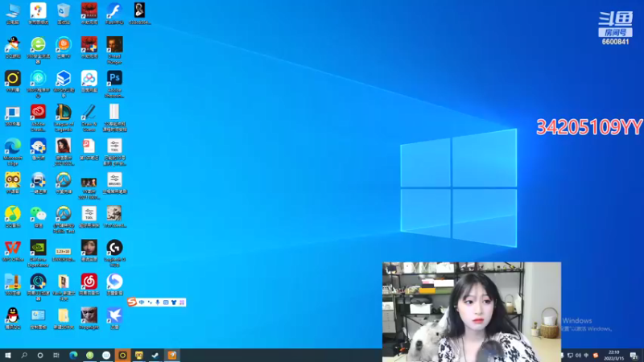
Task: Launch the Propnight game shortcut
Action: (x=89, y=318)
